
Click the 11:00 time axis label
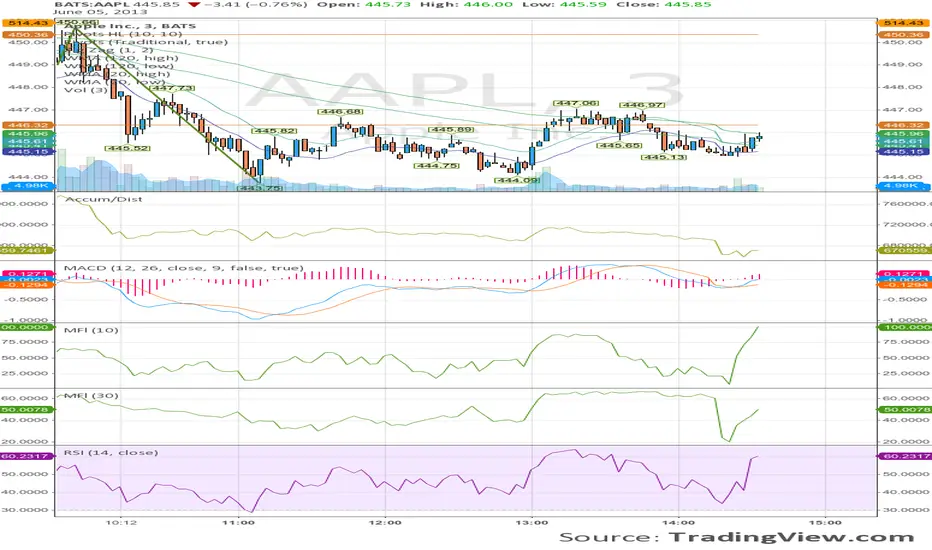[238, 523]
